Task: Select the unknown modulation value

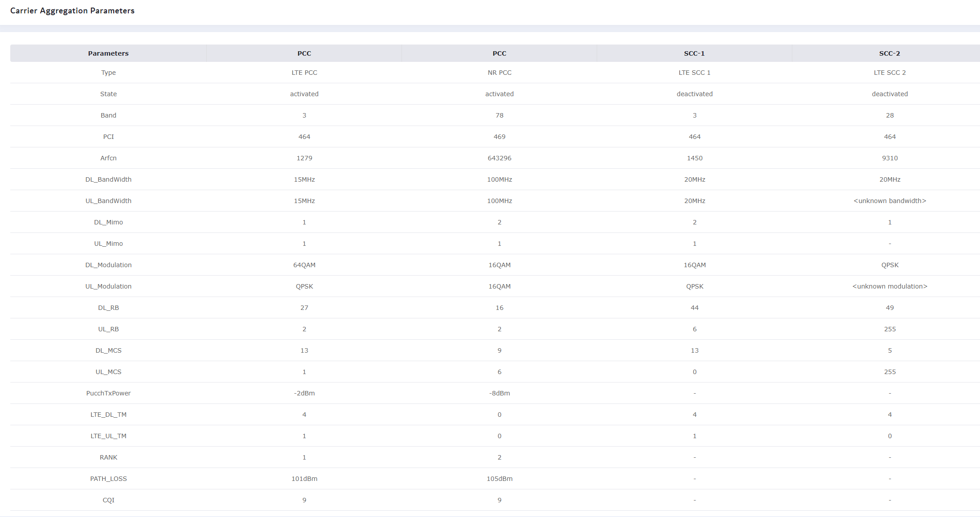Action: pyautogui.click(x=890, y=286)
